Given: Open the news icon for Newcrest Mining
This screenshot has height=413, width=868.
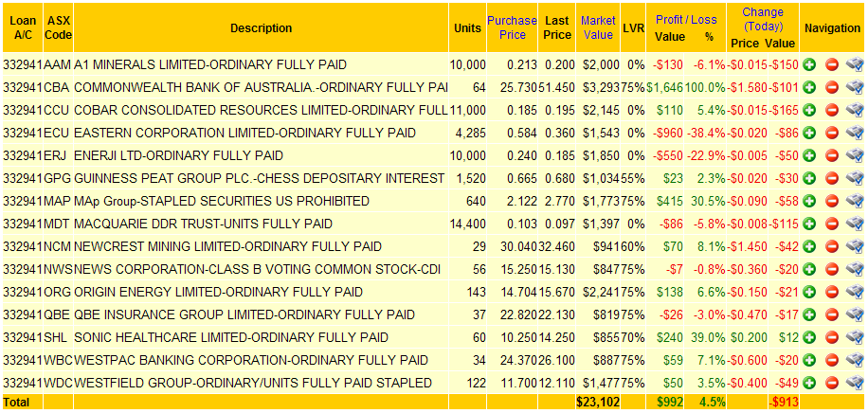Looking at the screenshot, I should (856, 246).
